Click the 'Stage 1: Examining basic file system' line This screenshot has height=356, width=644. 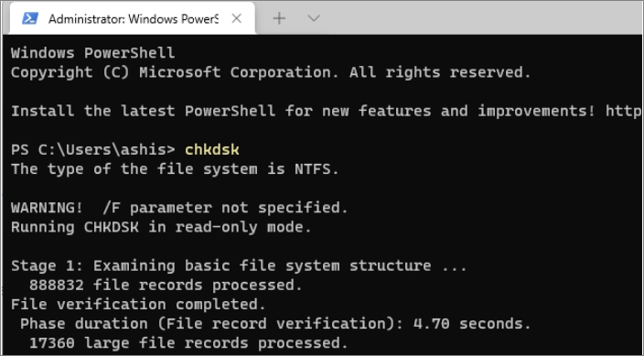[x=239, y=265]
